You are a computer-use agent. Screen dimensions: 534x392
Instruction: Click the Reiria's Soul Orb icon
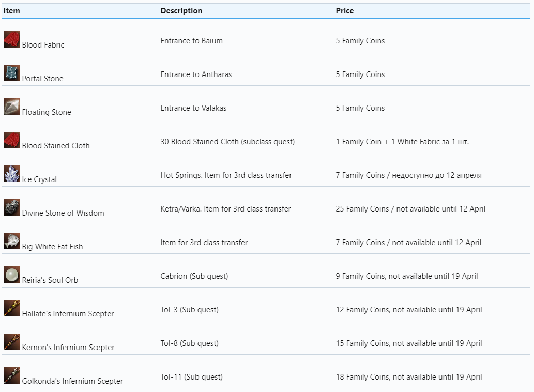coord(12,275)
